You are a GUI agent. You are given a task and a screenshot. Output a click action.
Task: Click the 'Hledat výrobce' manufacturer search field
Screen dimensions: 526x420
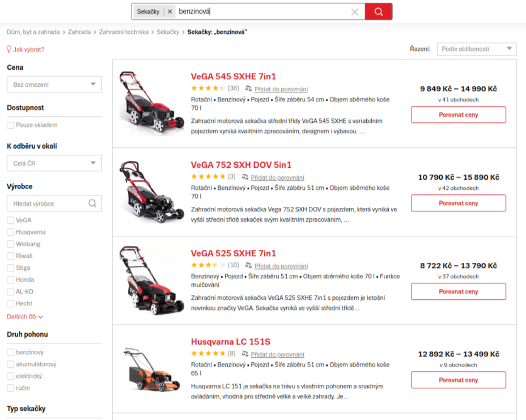click(x=54, y=203)
